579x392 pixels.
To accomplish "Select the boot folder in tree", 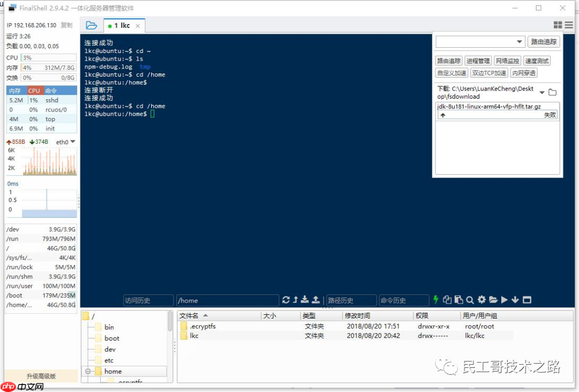I will point(107,338).
